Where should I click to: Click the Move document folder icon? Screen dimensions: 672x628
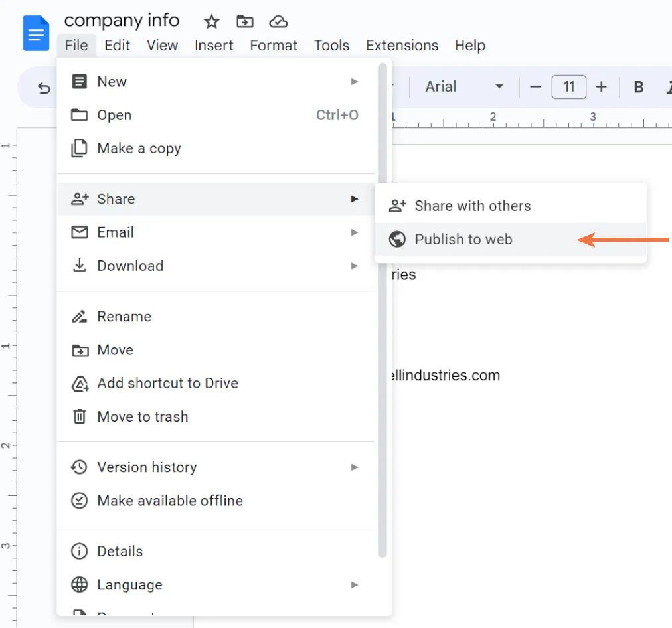244,21
